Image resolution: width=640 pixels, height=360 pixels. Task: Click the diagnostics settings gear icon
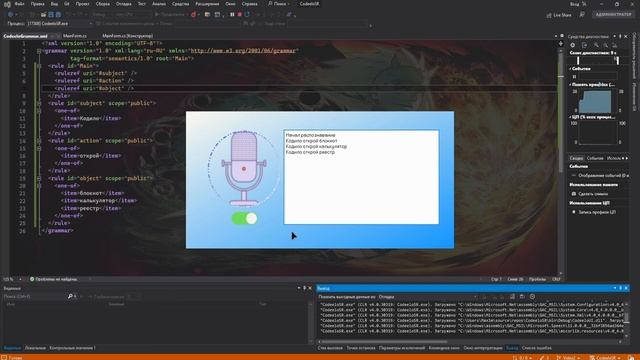[x=573, y=45]
